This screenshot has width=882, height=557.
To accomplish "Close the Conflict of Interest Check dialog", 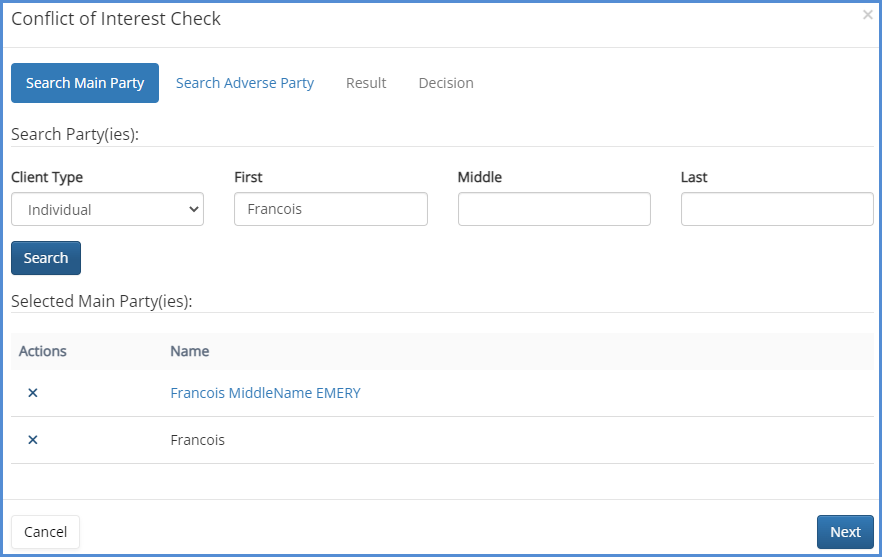I will pyautogui.click(x=867, y=15).
